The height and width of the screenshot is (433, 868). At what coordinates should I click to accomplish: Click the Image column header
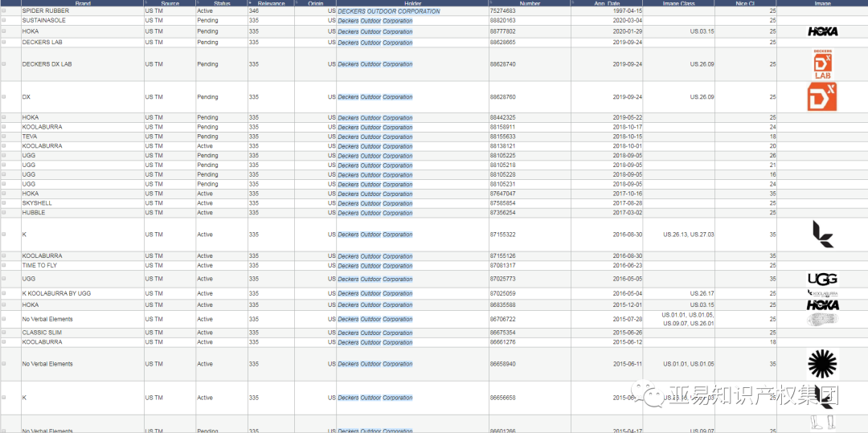pos(822,3)
